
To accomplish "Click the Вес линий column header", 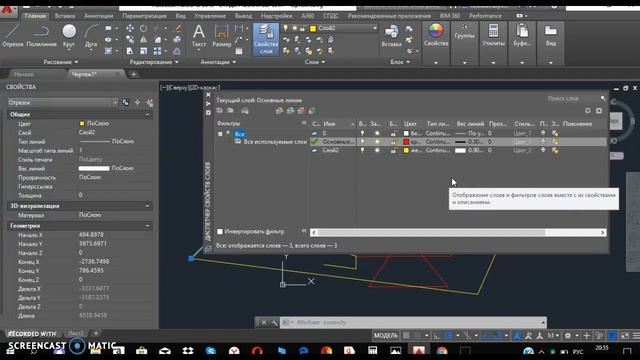I will [470, 124].
